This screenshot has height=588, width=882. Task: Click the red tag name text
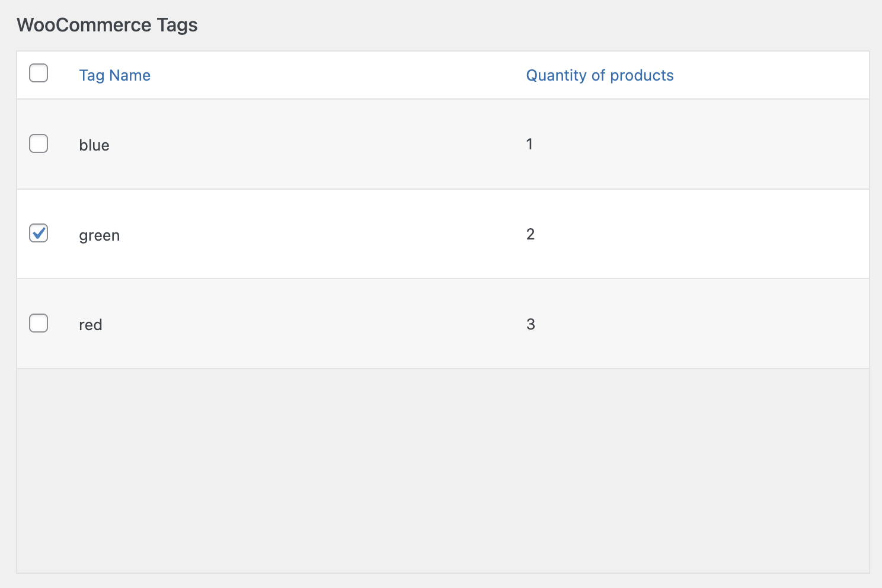coord(91,325)
